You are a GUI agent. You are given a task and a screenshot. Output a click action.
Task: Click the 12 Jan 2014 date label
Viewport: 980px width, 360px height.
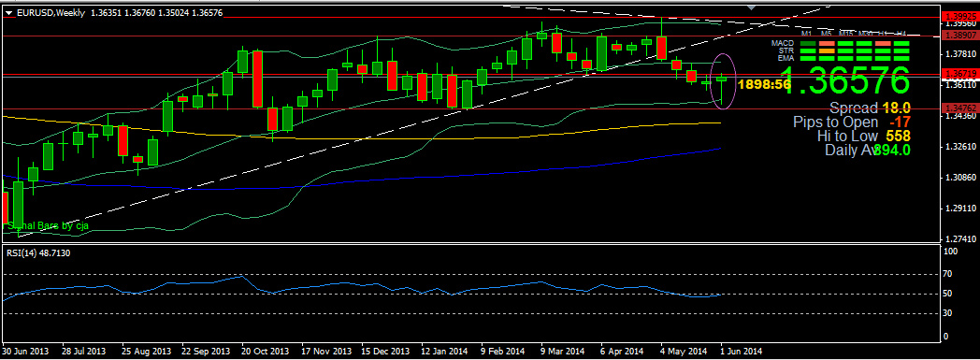(445, 353)
